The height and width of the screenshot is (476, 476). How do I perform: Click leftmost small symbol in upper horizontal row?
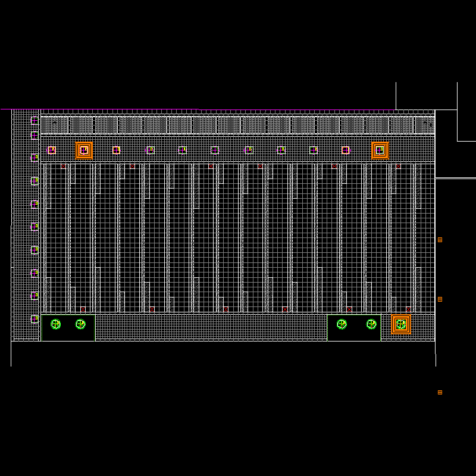click(52, 150)
